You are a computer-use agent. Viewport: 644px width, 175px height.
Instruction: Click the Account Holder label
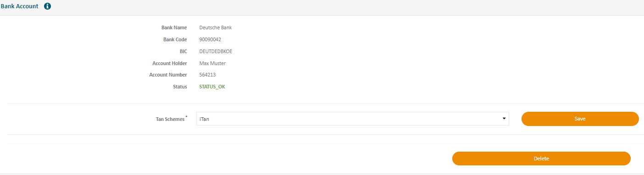point(170,63)
